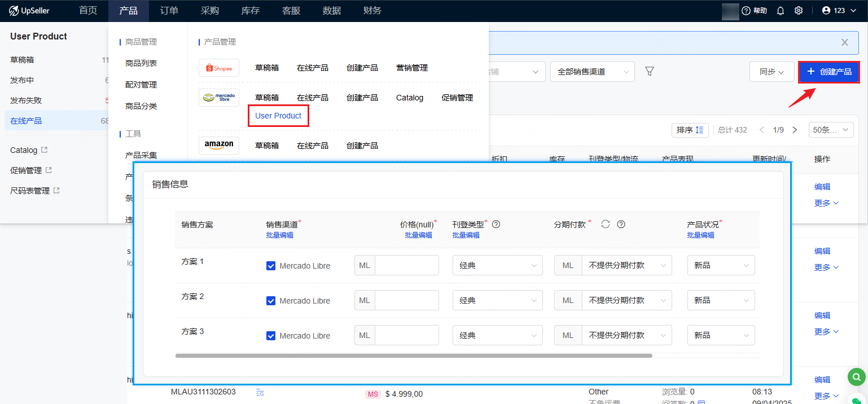Open the 促销管理 external link icon in sidebar
Viewport: 868px width, 404px height.
(49, 170)
